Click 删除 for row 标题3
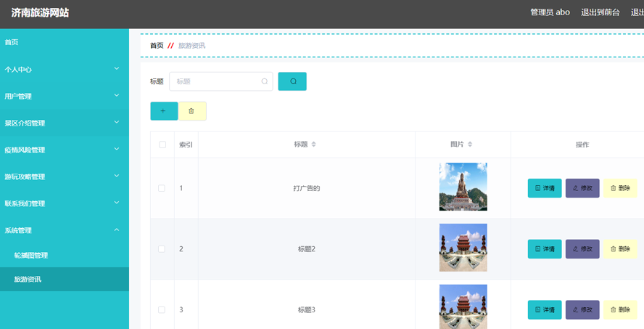The image size is (644, 329). pos(620,310)
